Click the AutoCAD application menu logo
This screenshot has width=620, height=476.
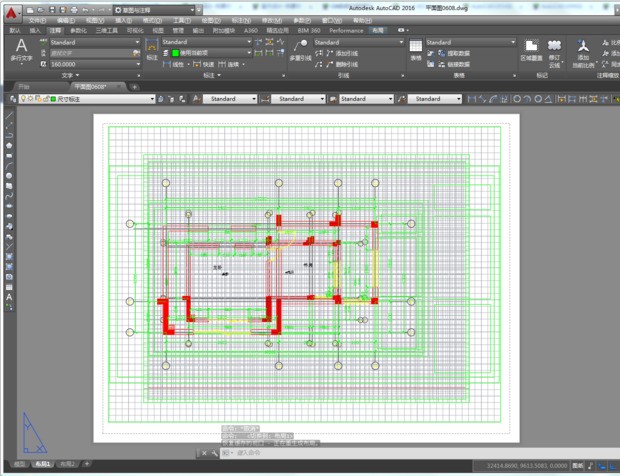tap(11, 12)
